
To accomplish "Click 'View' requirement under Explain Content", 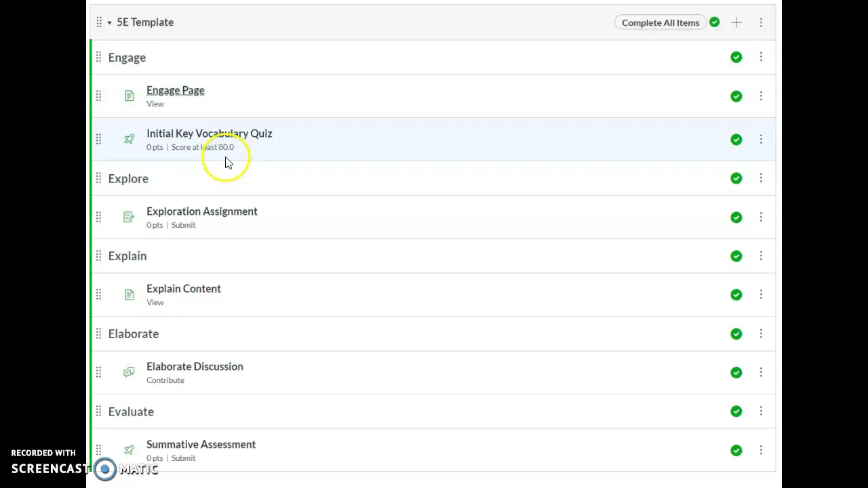I will [x=155, y=302].
